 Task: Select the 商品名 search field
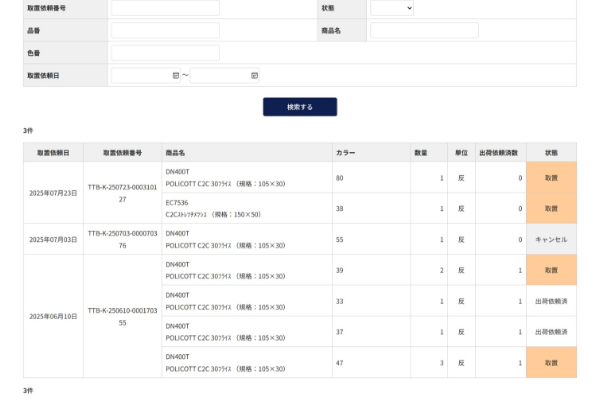pos(424,31)
